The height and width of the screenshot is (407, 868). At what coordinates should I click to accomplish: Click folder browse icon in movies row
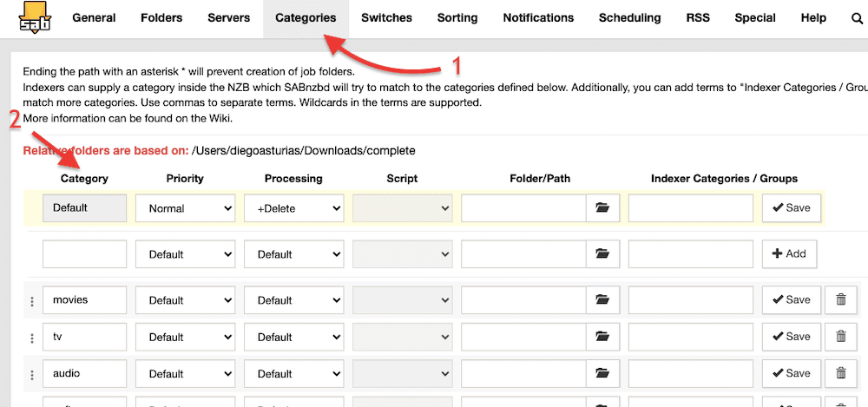coord(602,300)
